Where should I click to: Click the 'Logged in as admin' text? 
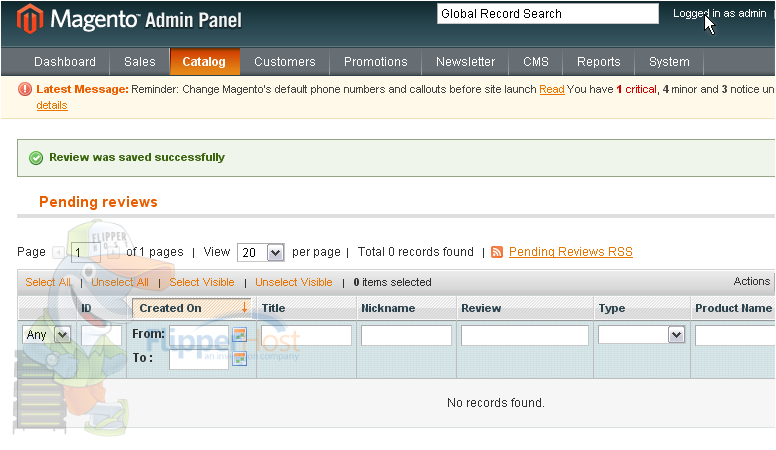tap(720, 13)
